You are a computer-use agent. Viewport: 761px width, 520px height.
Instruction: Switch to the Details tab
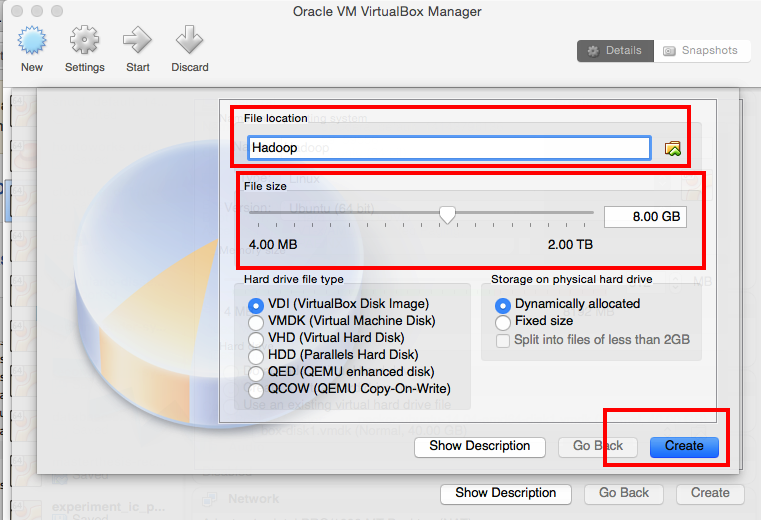point(615,50)
